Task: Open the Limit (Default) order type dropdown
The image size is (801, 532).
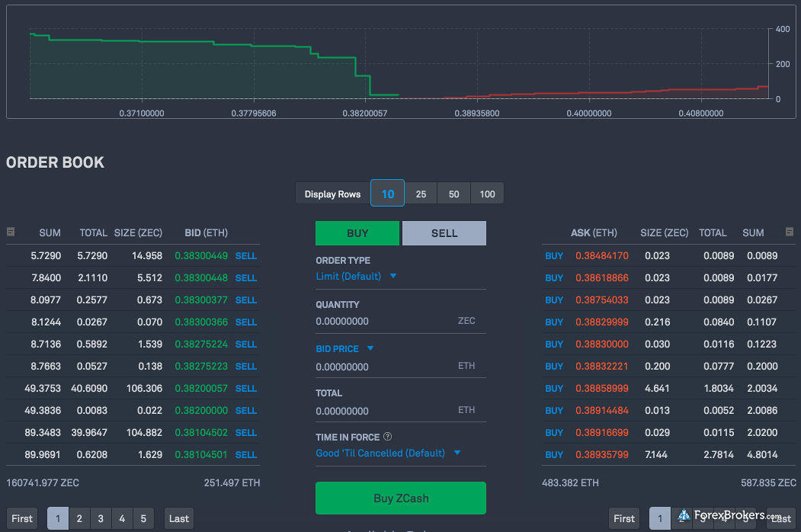Action: [356, 276]
